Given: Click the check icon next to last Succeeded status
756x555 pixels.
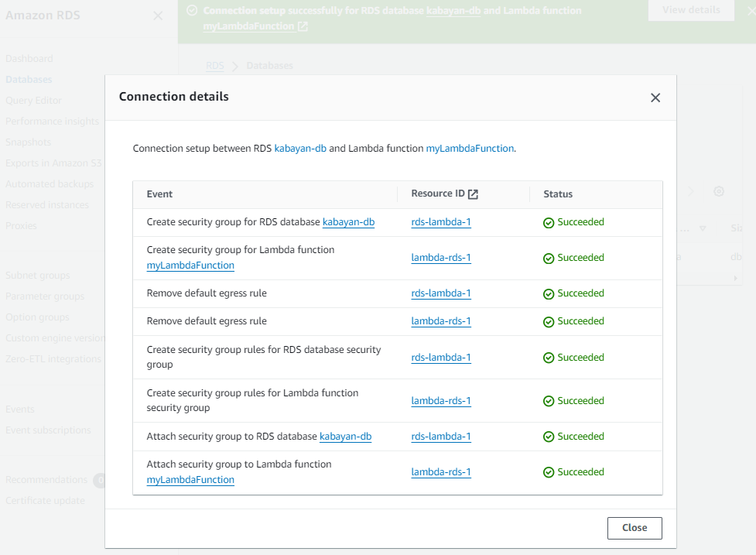Looking at the screenshot, I should point(547,471).
